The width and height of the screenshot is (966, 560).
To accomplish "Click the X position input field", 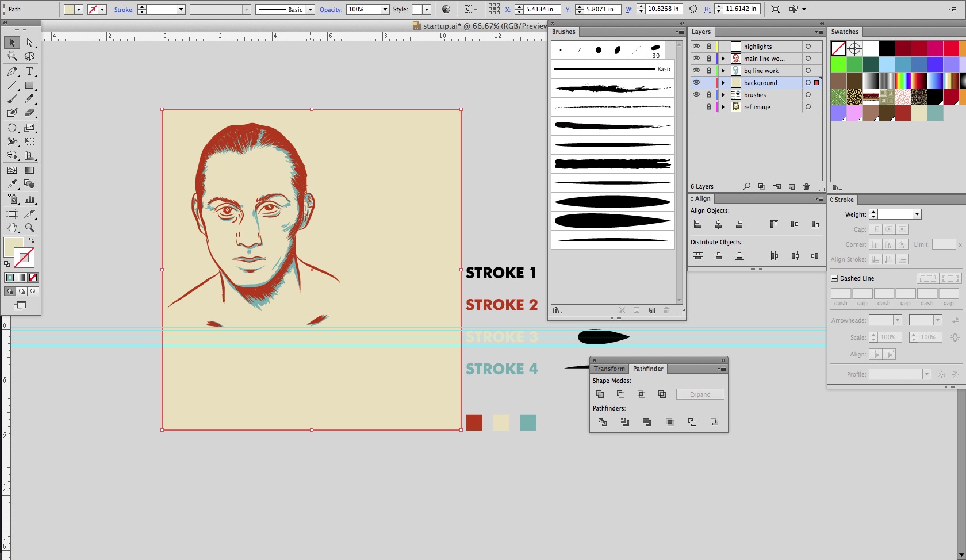I will point(541,10).
